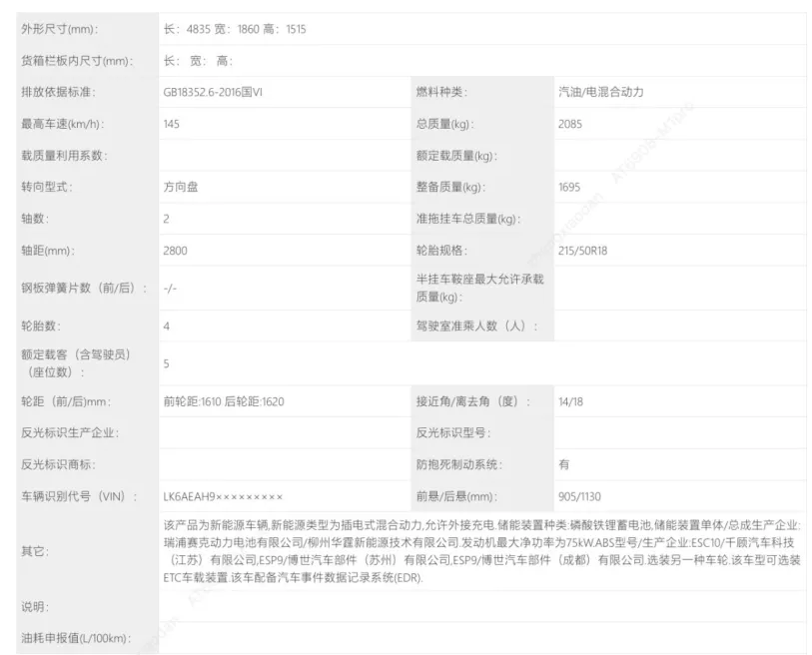Select the 接近角/离去角（度） label

coord(473,401)
